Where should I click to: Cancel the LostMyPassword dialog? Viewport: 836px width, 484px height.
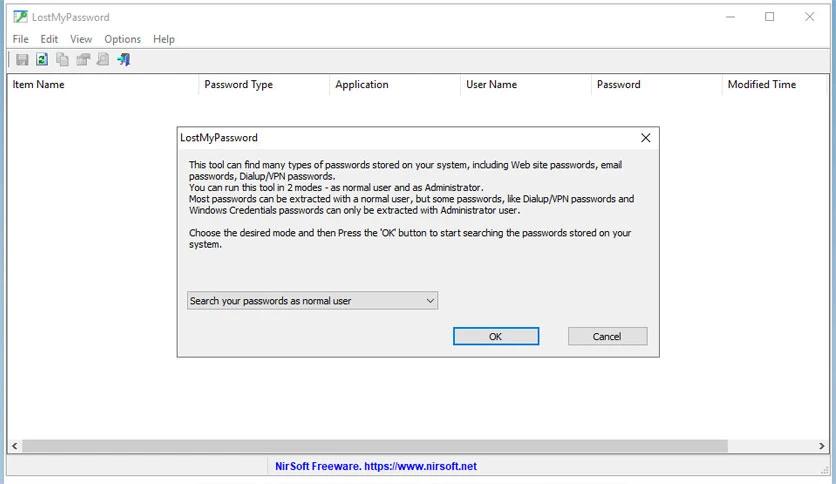pyautogui.click(x=607, y=336)
